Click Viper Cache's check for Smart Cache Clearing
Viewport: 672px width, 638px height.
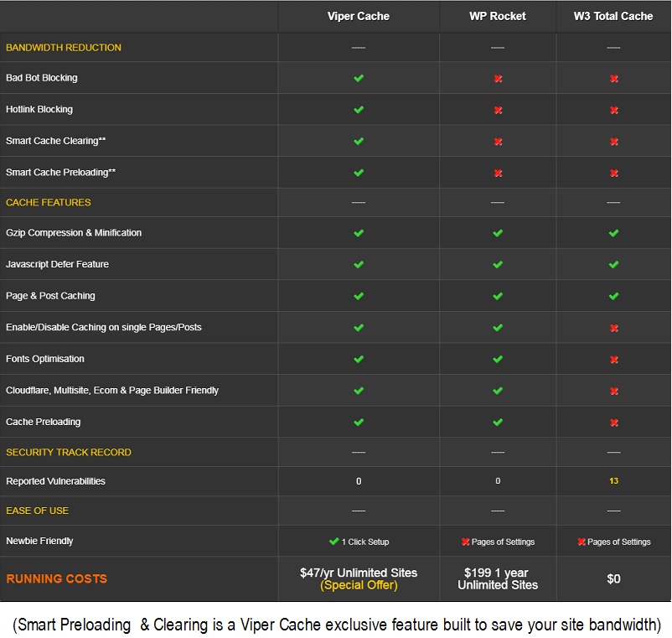tap(359, 141)
